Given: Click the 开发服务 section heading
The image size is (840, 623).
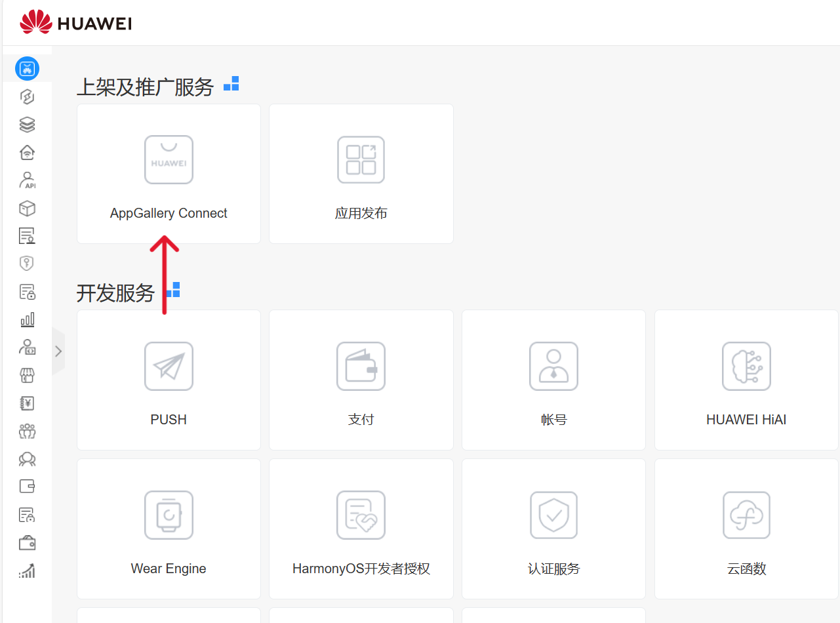Looking at the screenshot, I should (115, 293).
